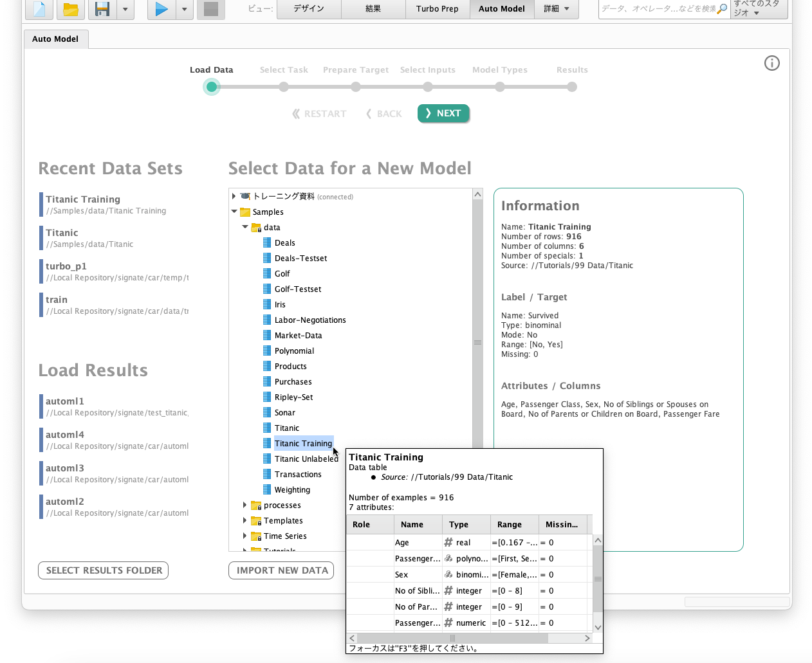Select the Titanic data table icon
This screenshot has height=663, width=812.
[266, 428]
